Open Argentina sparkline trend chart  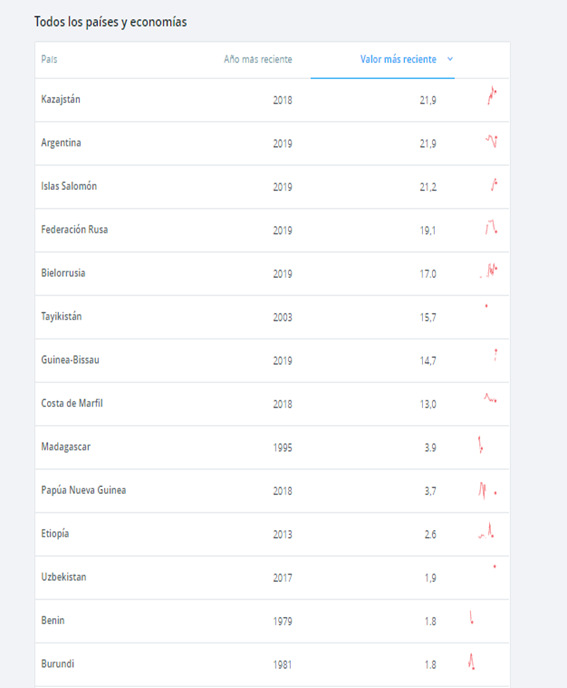click(x=492, y=141)
